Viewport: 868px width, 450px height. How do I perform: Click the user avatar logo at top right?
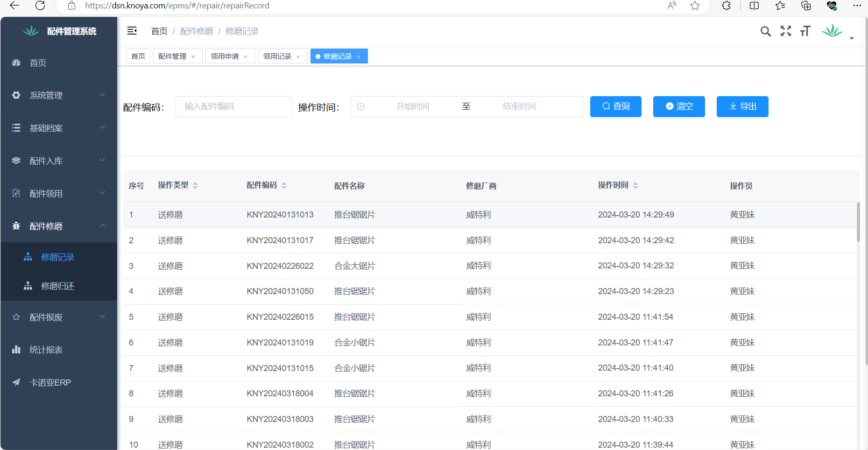click(832, 31)
